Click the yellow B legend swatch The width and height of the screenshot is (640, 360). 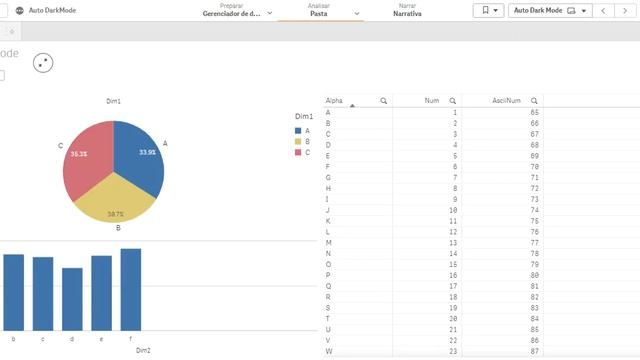click(298, 142)
